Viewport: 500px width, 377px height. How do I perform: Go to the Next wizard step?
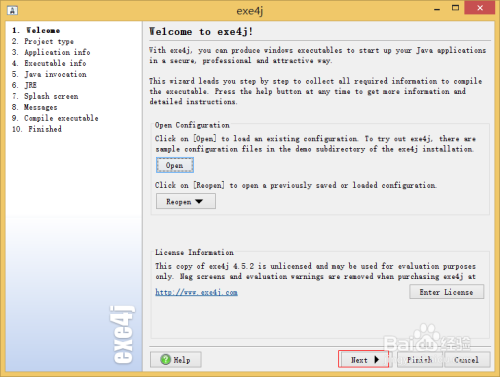pos(364,360)
